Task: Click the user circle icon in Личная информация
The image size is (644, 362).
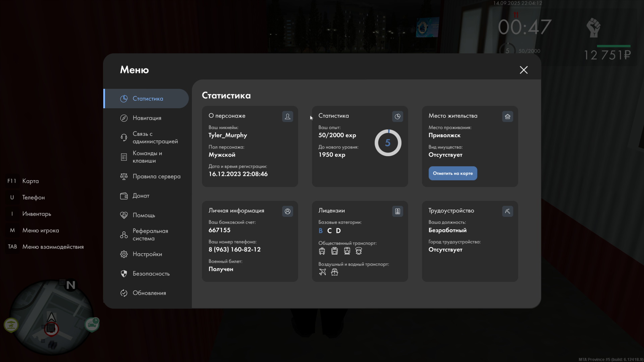Action: coord(287,211)
